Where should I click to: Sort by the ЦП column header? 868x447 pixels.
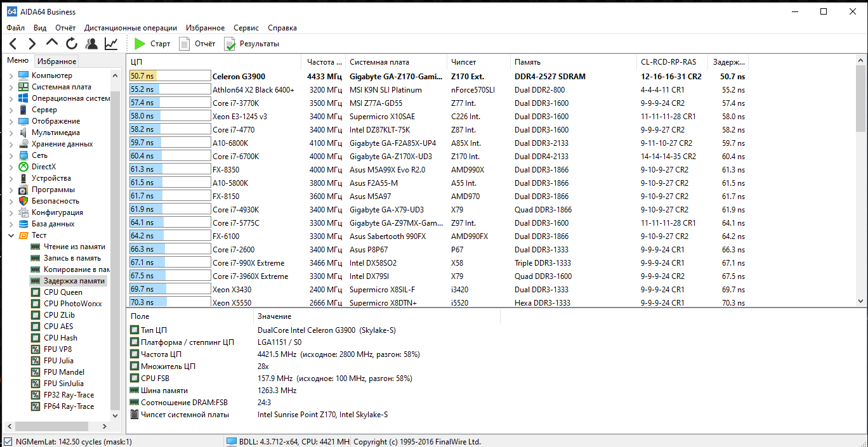pos(214,62)
